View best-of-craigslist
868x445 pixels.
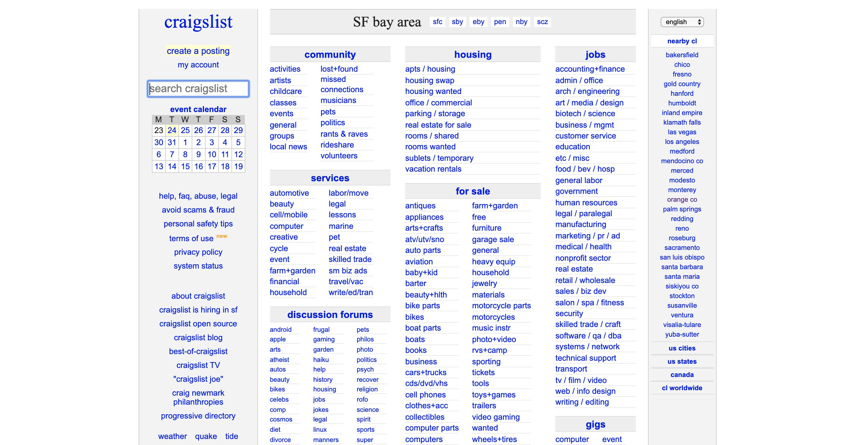(x=198, y=351)
